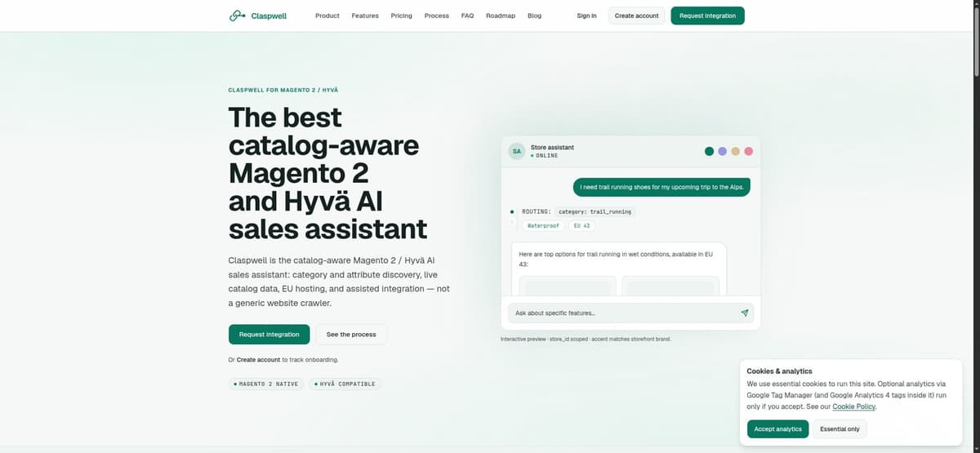Click the Hyvä Compatible badge
Image resolution: width=980 pixels, height=453 pixels.
[345, 384]
